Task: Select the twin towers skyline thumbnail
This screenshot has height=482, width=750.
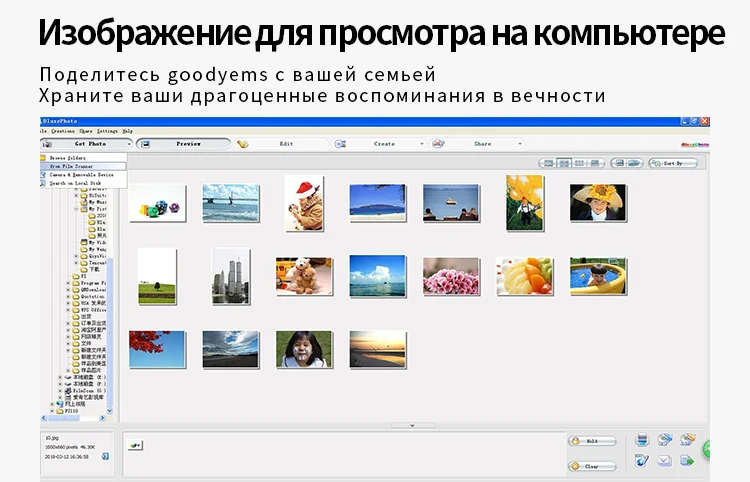Action: tap(231, 276)
